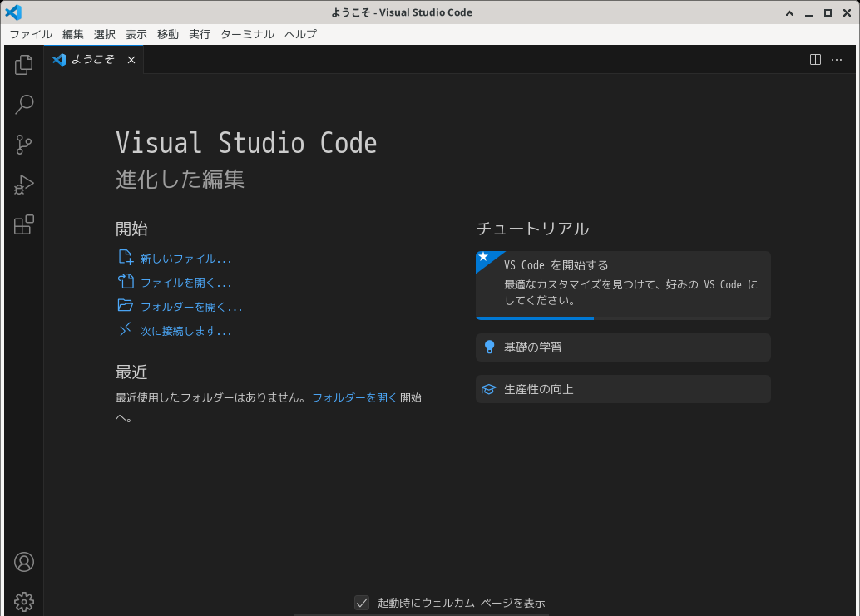Open the ヘルプ menu
The height and width of the screenshot is (616, 860).
pos(300,34)
